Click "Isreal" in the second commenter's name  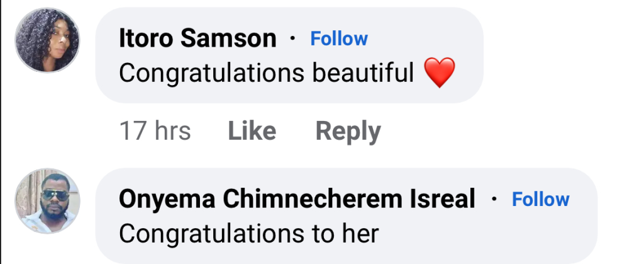tap(447, 200)
